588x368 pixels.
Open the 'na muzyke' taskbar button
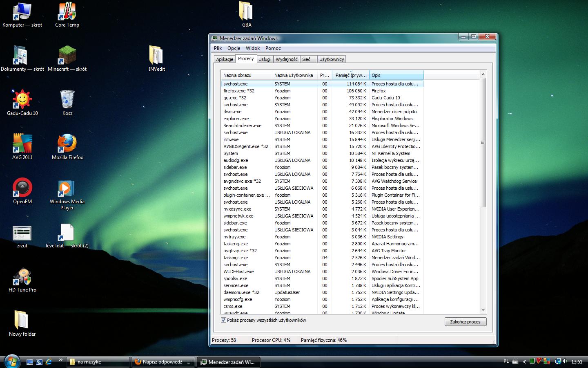pos(98,362)
